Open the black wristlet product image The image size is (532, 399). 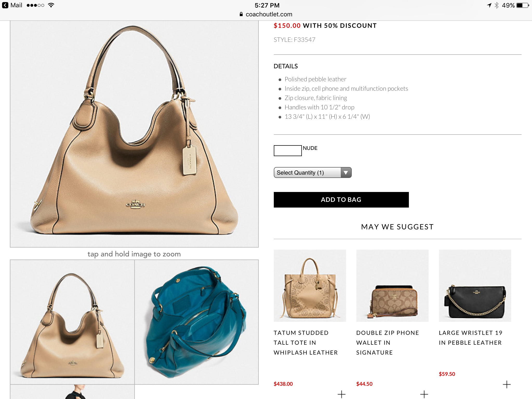pyautogui.click(x=475, y=286)
